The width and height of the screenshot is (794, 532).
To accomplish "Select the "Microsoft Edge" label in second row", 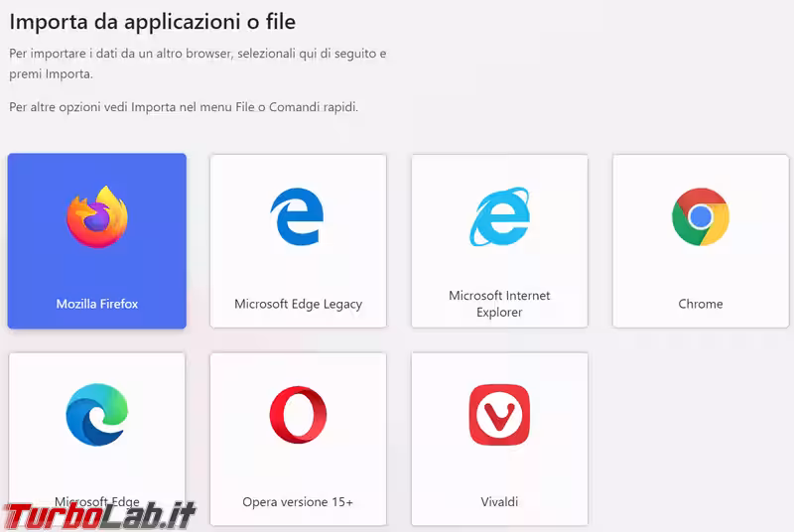I will [x=96, y=501].
